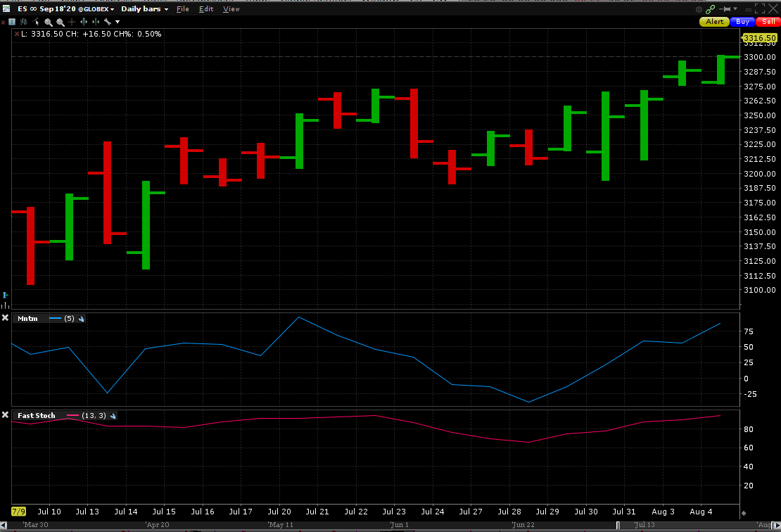
Task: Click the red Sell button
Action: coord(768,21)
